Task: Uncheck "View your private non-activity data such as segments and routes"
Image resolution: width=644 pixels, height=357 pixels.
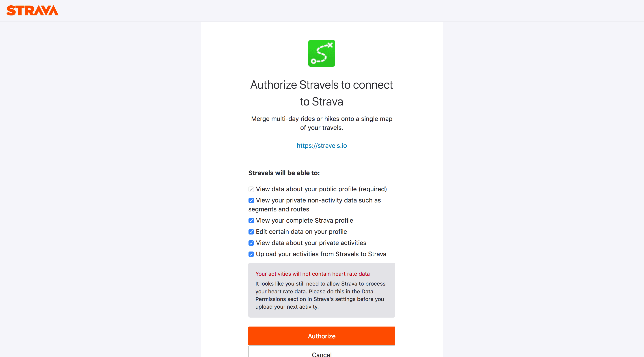Action: [251, 201]
